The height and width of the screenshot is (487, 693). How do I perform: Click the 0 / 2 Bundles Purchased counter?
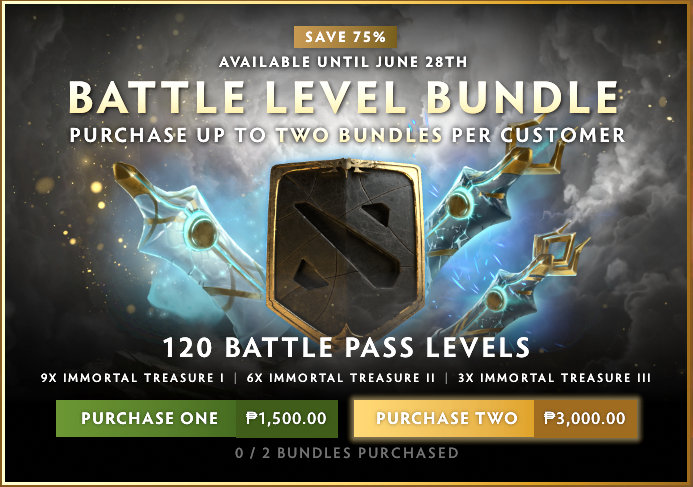coord(347,453)
